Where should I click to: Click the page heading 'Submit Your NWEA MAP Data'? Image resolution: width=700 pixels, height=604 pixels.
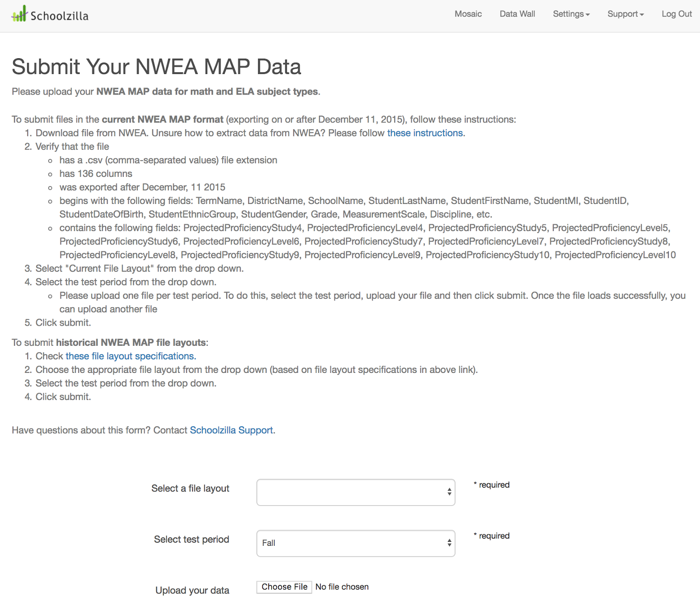[x=156, y=67]
